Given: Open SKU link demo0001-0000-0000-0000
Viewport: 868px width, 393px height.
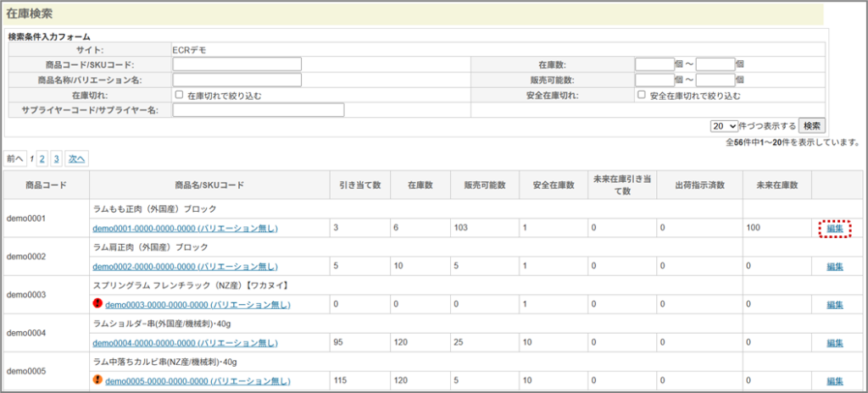Looking at the screenshot, I should [x=185, y=229].
